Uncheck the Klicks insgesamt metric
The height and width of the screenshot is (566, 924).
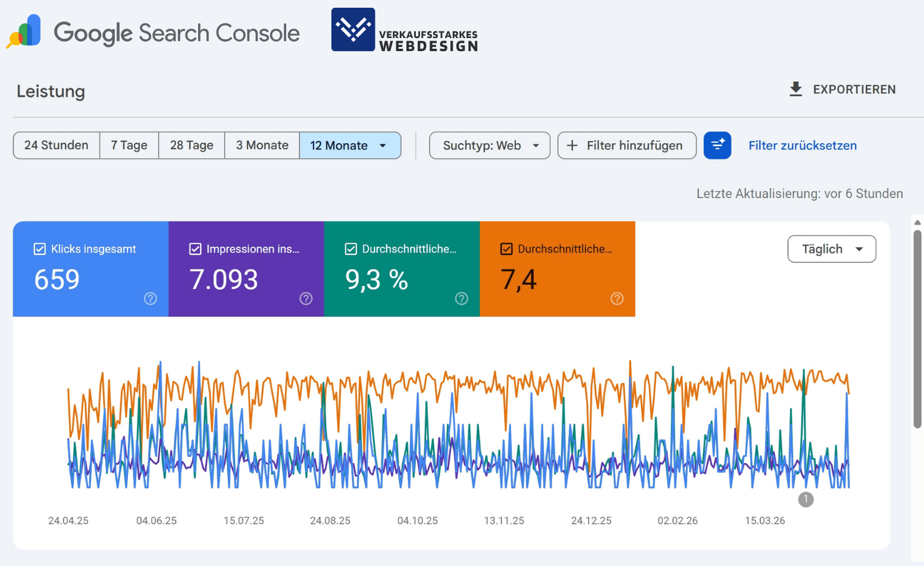coord(40,249)
